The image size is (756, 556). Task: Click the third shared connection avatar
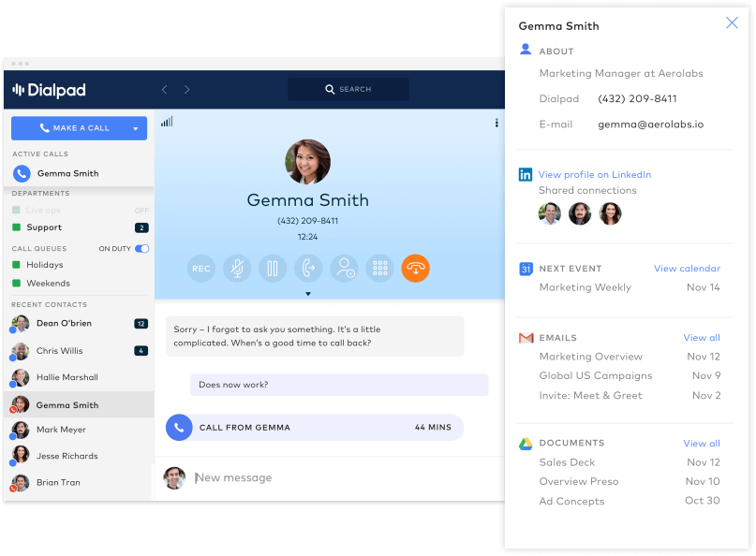[611, 213]
